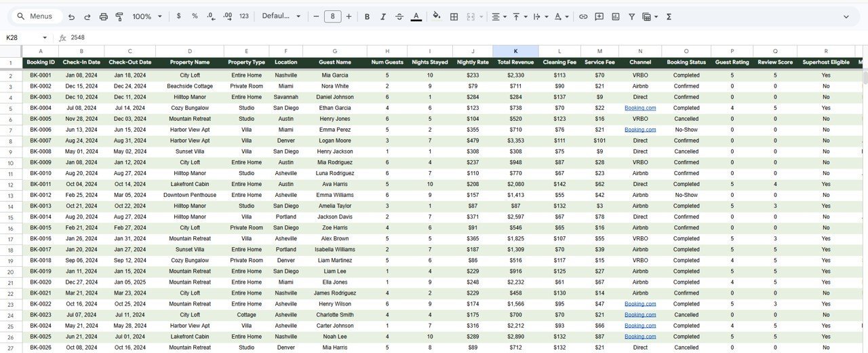Image resolution: width=868 pixels, height=353 pixels.
Task: Click the Total Revenue header cell
Action: click(515, 62)
